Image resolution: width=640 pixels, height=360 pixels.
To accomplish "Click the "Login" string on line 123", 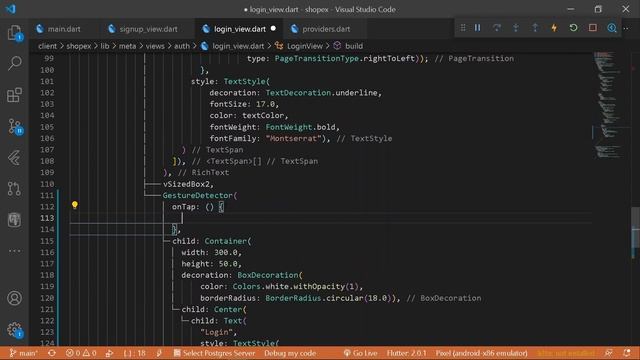I will 216,332.
